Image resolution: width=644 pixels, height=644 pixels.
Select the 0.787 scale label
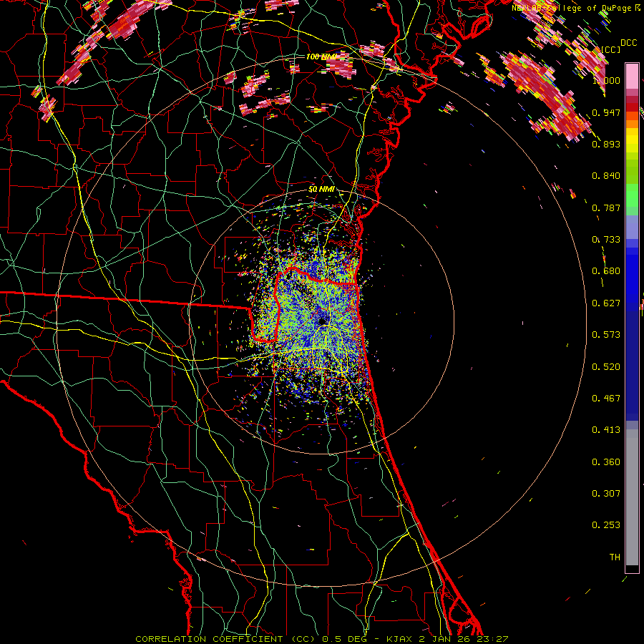tap(606, 208)
